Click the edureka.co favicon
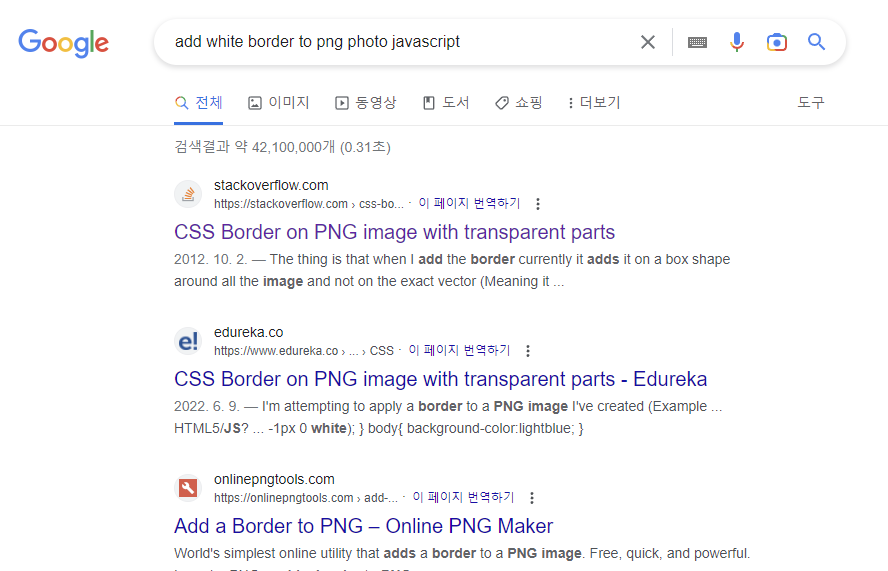The height and width of the screenshot is (571, 888). pos(188,342)
